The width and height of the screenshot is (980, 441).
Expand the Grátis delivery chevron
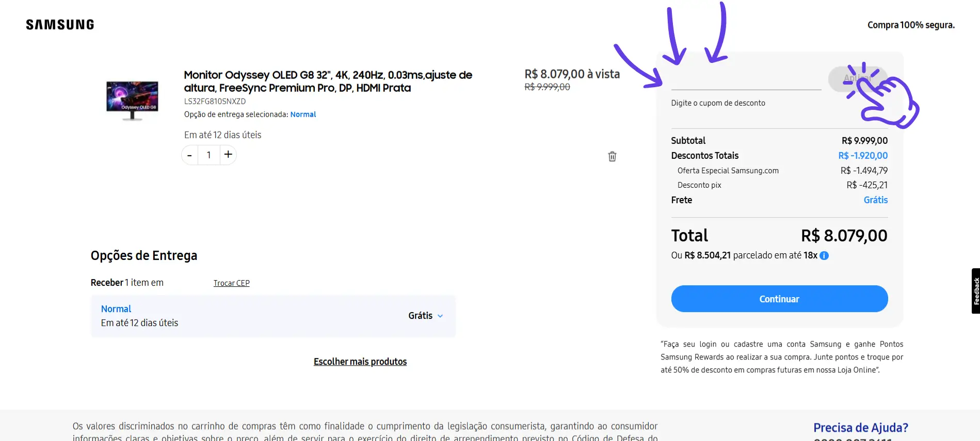point(440,316)
